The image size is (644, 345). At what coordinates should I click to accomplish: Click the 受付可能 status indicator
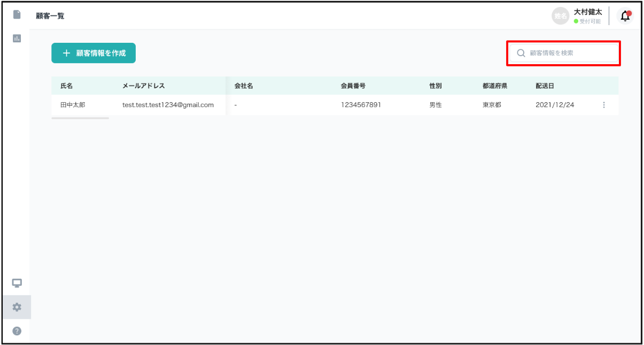(587, 21)
